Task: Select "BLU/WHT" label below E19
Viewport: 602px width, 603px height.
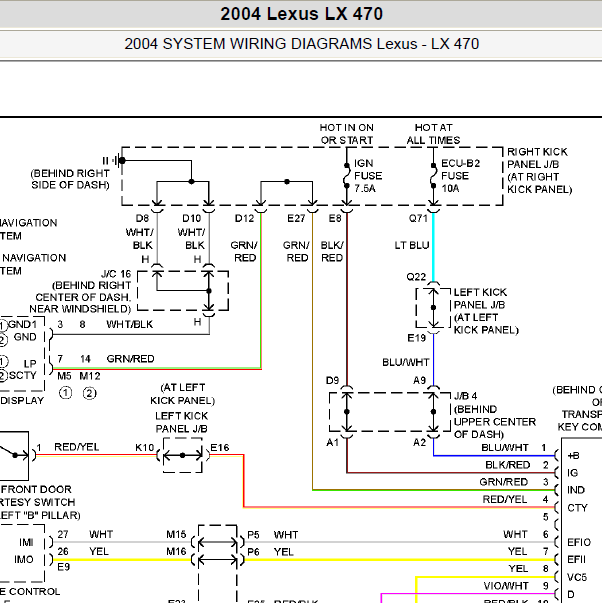Action: [x=405, y=363]
